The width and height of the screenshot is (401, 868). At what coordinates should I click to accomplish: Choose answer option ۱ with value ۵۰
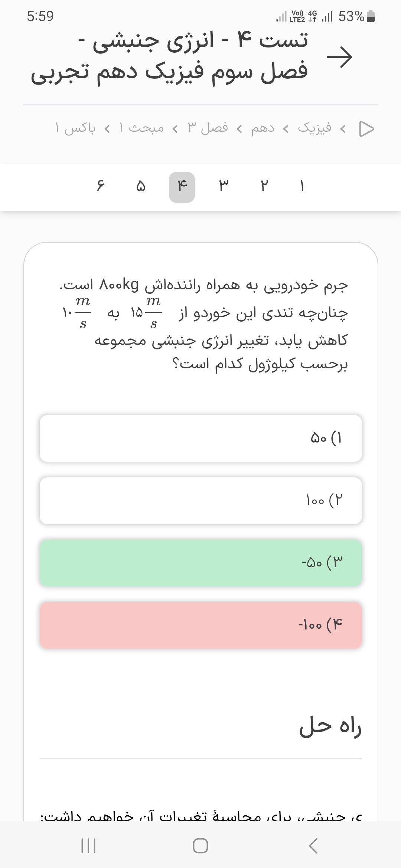201,438
